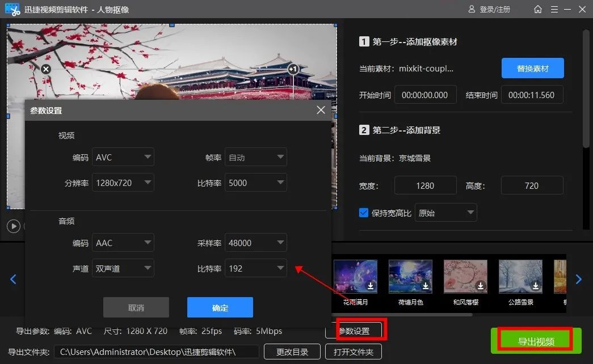Show more backgrounds with the right arrow

(x=578, y=279)
